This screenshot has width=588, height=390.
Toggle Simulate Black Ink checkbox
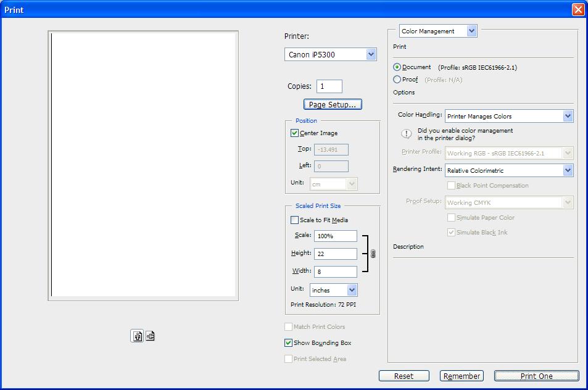pos(451,233)
